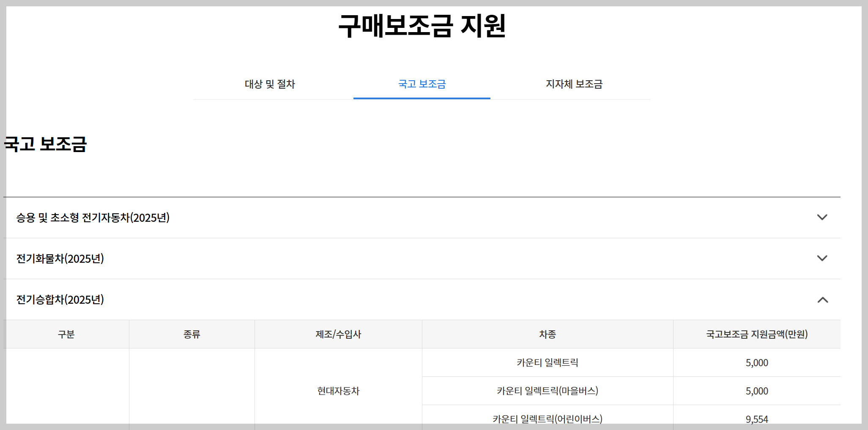Click the 종류 column header
The height and width of the screenshot is (430, 868).
pyautogui.click(x=192, y=334)
